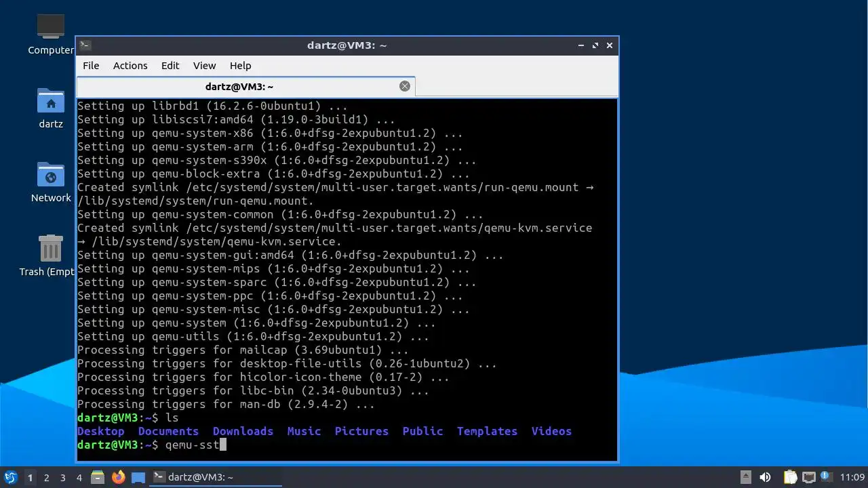
Task: Minimize the terminal window
Action: tap(581, 45)
